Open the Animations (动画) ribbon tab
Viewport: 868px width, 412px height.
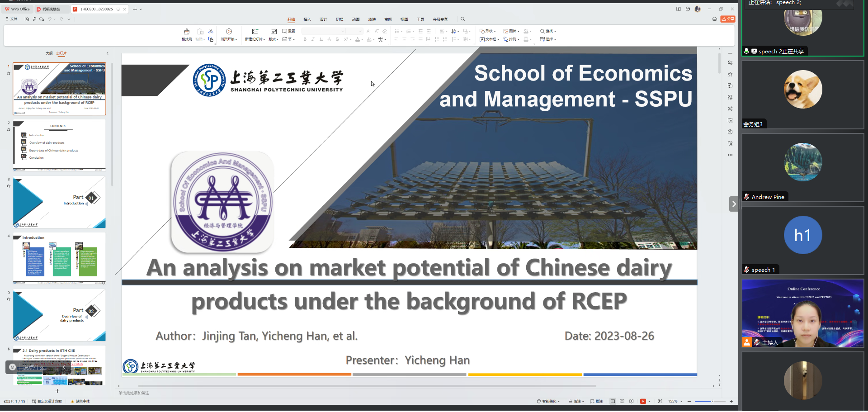[356, 19]
